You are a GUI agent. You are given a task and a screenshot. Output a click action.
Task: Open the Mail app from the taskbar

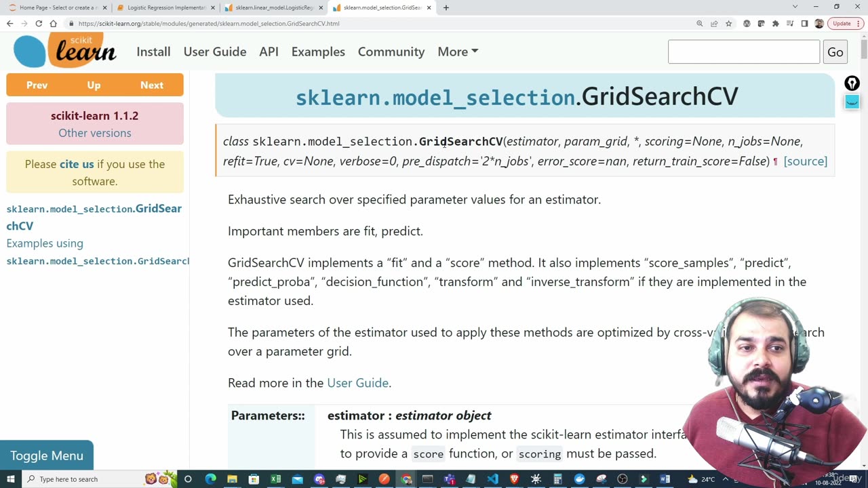coord(297,479)
